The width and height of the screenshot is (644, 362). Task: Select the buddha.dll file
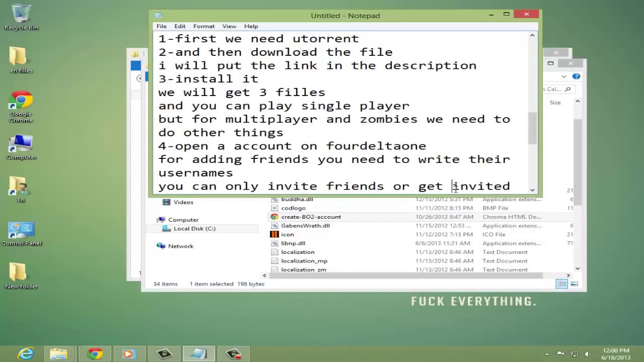click(x=297, y=200)
